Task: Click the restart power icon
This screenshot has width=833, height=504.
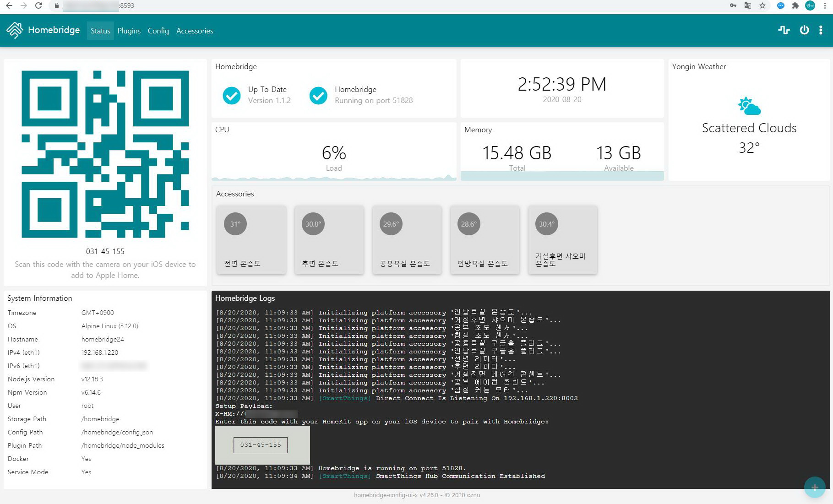Action: (804, 30)
